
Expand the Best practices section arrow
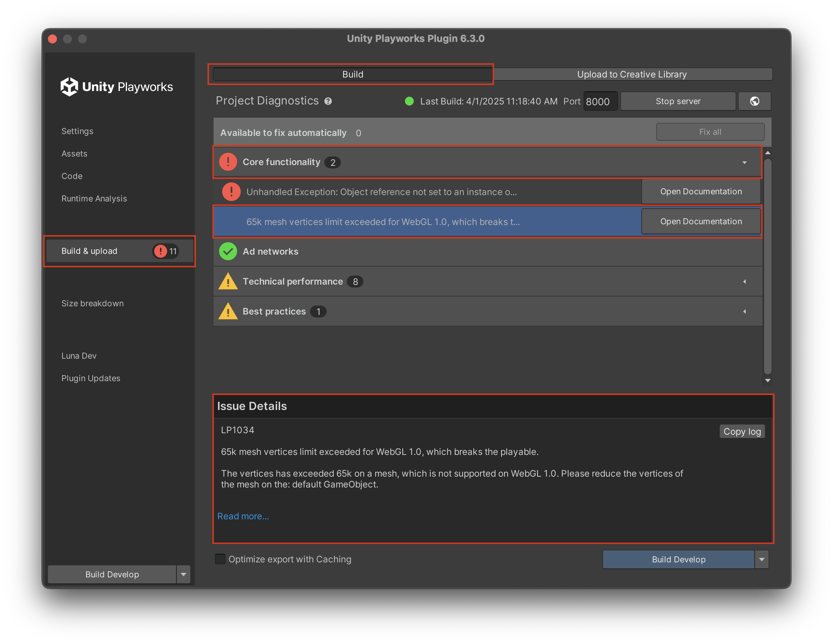tap(744, 312)
